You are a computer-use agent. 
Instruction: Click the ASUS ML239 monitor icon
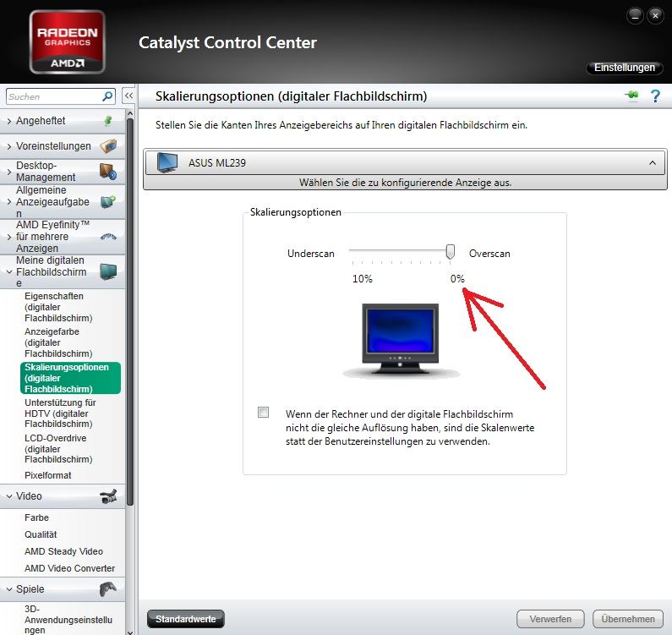[x=167, y=163]
